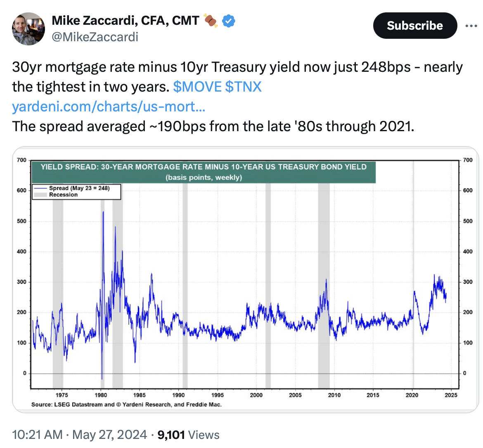The width and height of the screenshot is (483, 448).
Task: Click the 1975 label on the x-axis
Action: [62, 395]
